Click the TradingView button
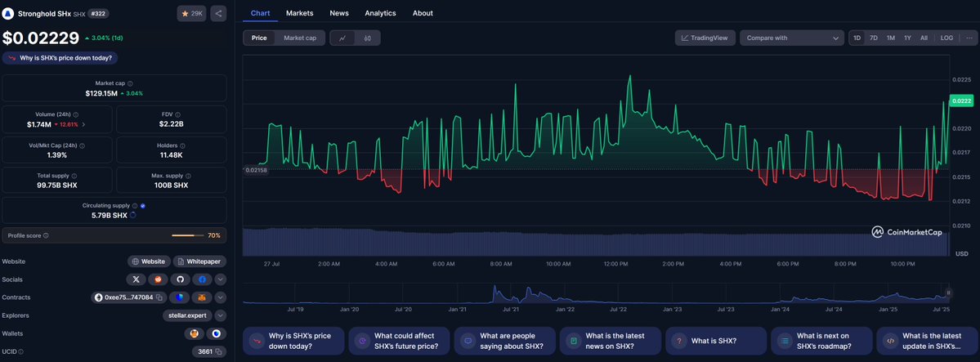Image resolution: width=980 pixels, height=362 pixels. (705, 38)
